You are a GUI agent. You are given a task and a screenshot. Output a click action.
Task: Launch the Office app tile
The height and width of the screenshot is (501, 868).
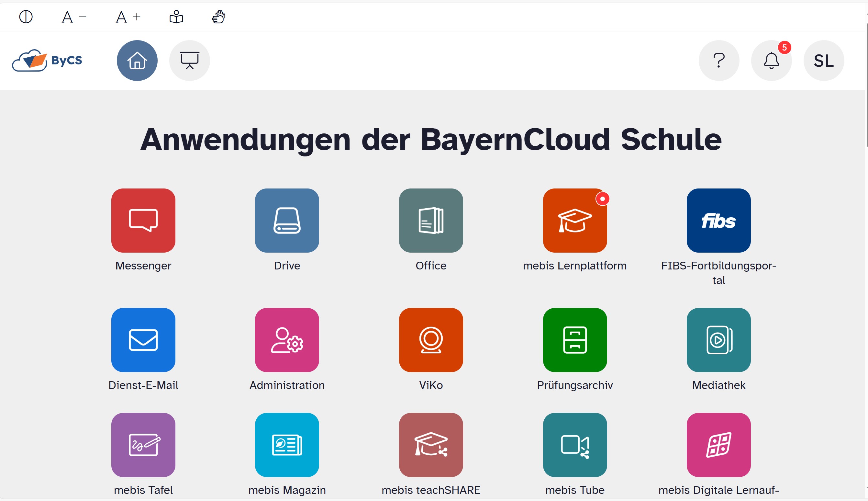tap(431, 220)
